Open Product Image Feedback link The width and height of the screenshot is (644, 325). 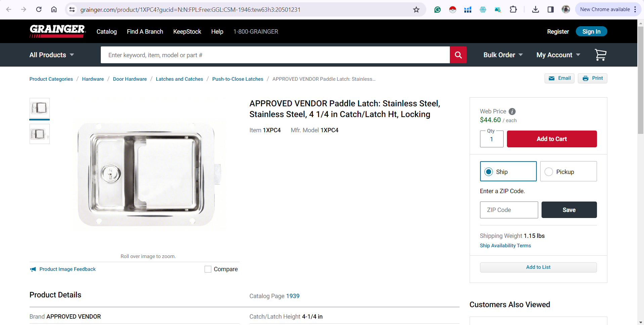point(68,269)
